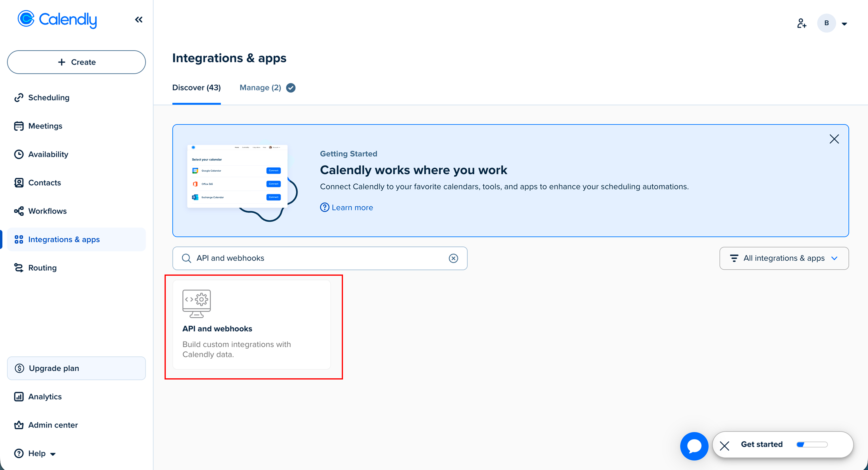Open Workflows from the sidebar

tap(47, 211)
